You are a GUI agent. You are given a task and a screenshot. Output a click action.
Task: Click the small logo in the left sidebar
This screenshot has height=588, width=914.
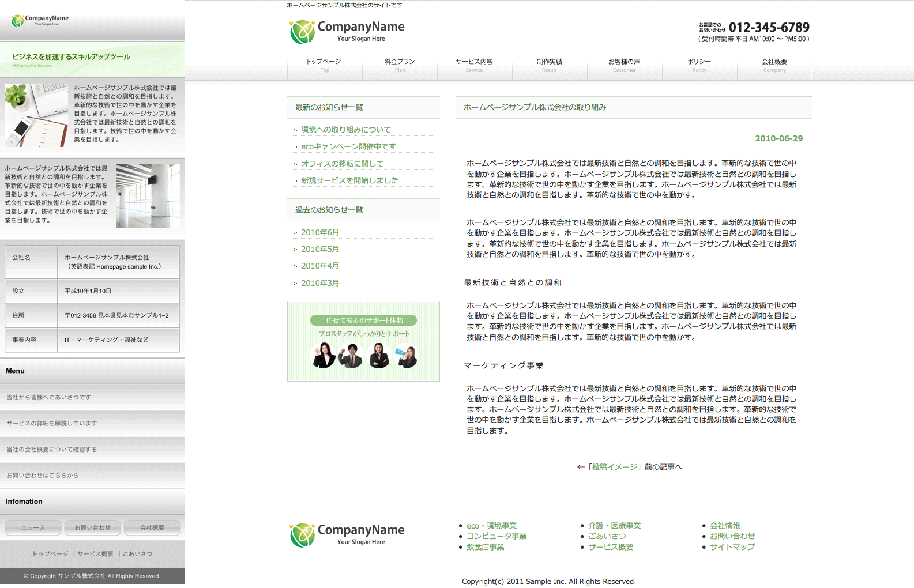40,20
